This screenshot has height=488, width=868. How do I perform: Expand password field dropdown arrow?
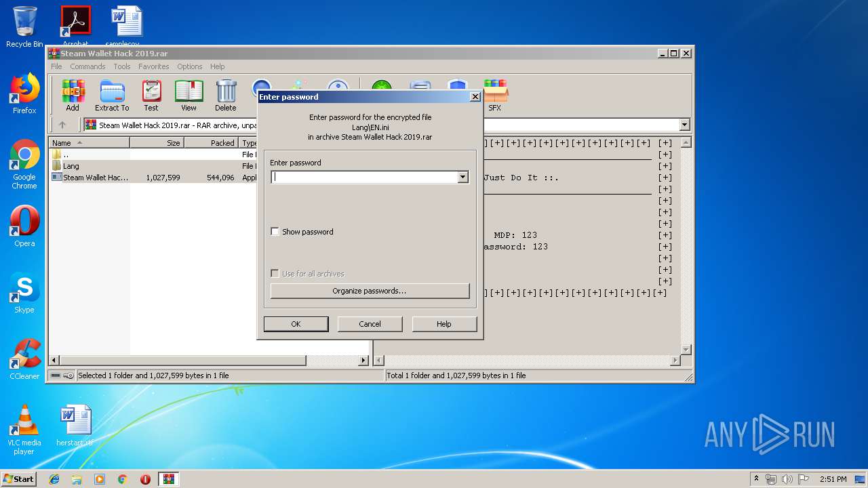(x=462, y=177)
